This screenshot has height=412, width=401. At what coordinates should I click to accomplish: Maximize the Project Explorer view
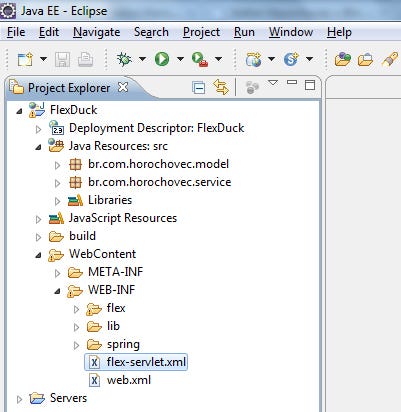point(310,85)
